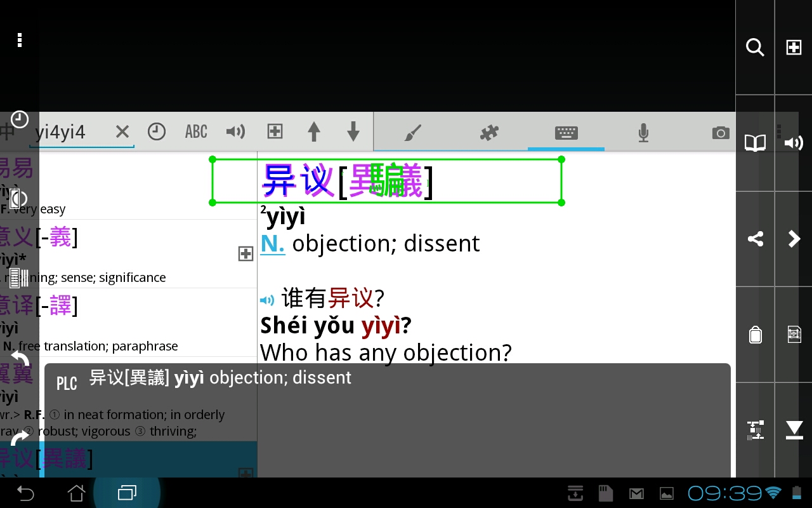812x508 pixels.
Task: Tap the plus icon in right panel
Action: [794, 47]
